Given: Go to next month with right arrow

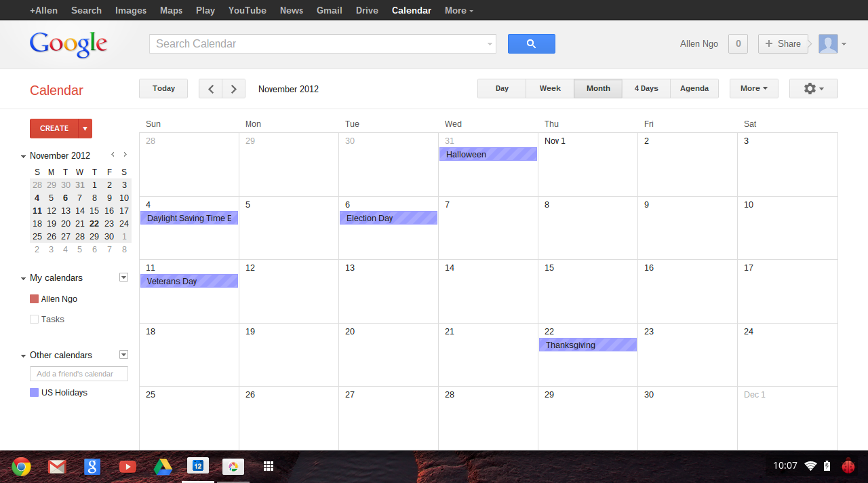Looking at the screenshot, I should 234,89.
